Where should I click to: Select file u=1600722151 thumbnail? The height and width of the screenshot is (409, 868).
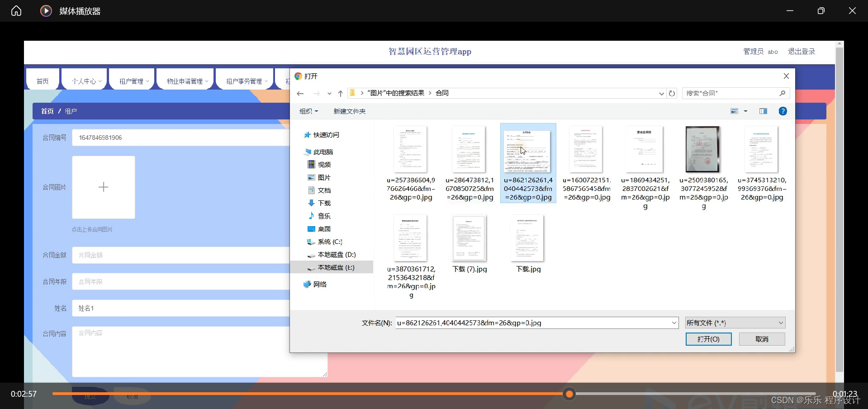pos(586,149)
